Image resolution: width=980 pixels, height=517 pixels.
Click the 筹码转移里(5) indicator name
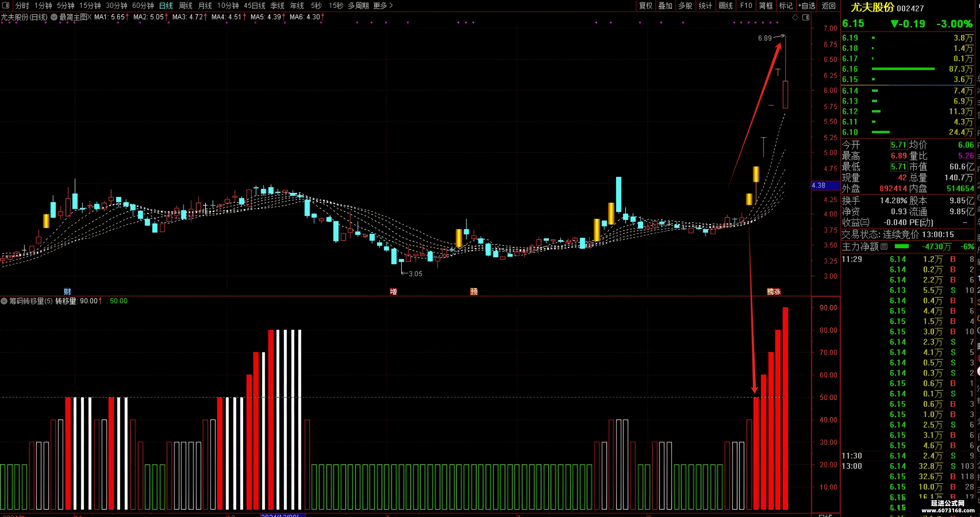coord(31,301)
